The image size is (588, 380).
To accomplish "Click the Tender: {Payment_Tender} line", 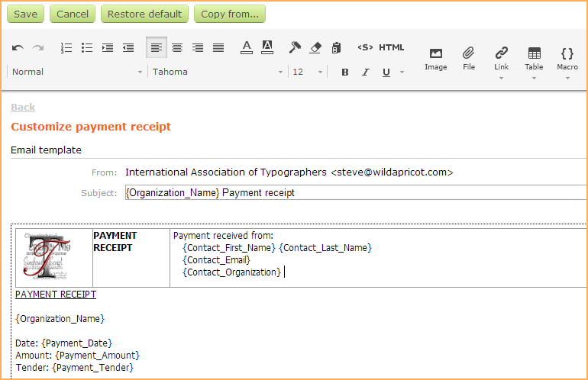I will 74,367.
